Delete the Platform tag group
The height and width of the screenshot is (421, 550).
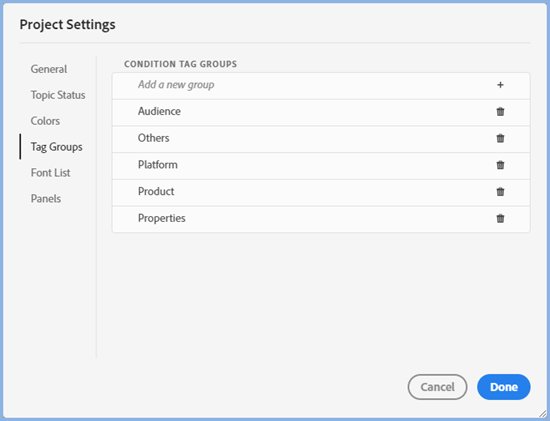tap(500, 165)
